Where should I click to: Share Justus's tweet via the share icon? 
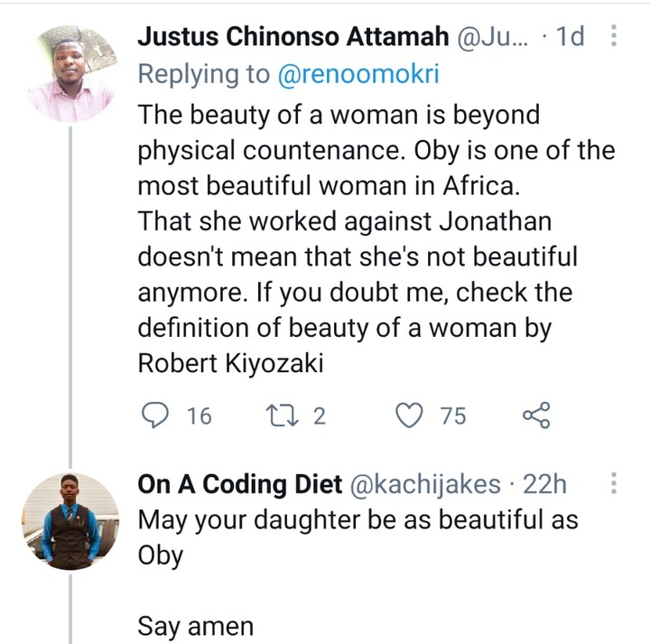click(536, 415)
